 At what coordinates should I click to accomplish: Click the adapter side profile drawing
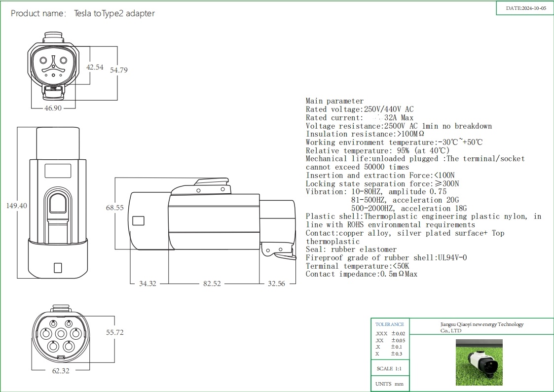click(x=212, y=222)
